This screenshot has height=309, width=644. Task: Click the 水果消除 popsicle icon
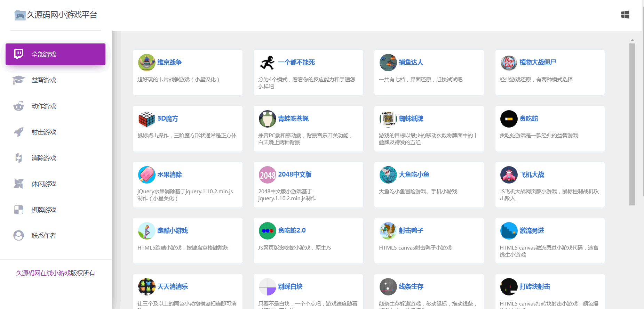pos(146,175)
